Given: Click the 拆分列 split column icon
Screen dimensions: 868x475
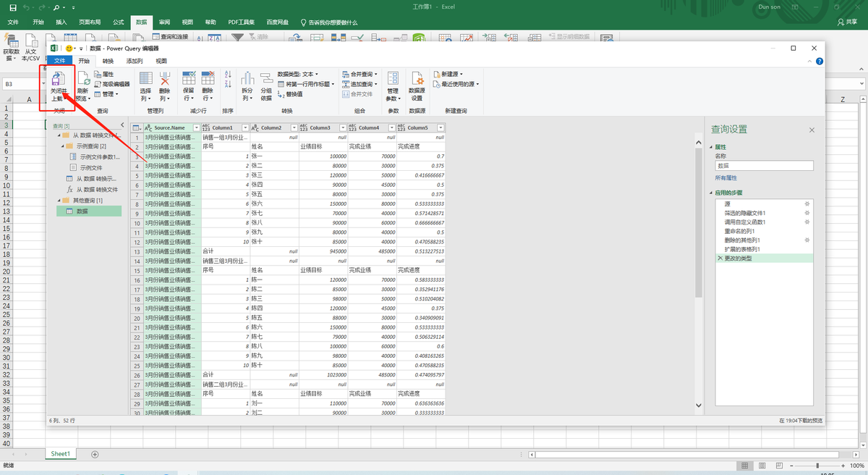Looking at the screenshot, I should coord(247,80).
